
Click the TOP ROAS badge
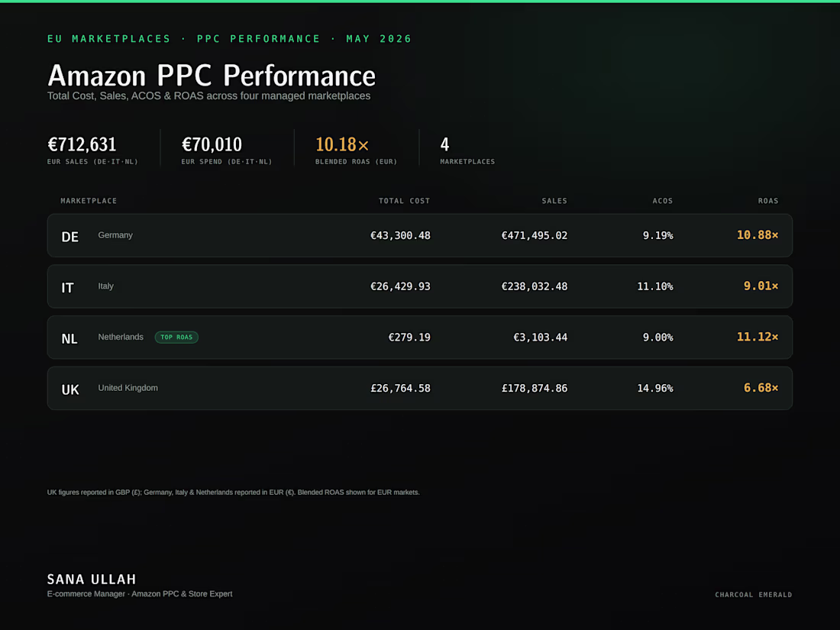[x=177, y=337]
